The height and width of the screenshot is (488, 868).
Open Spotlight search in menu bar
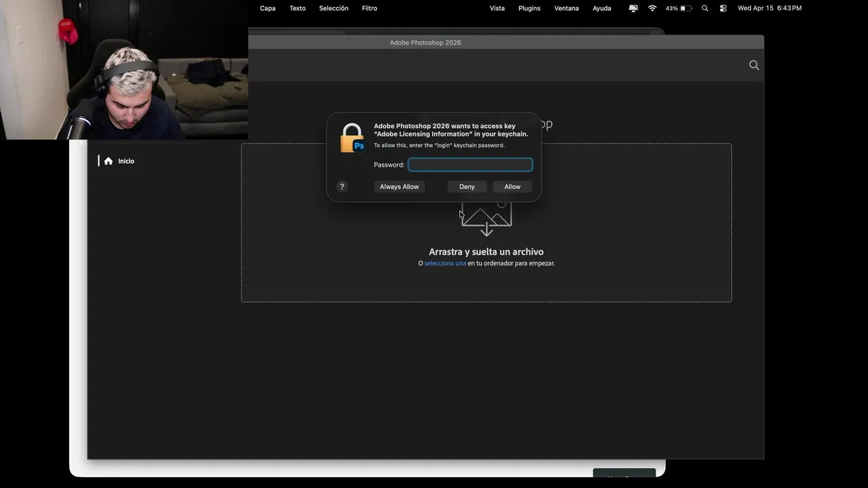click(x=705, y=8)
